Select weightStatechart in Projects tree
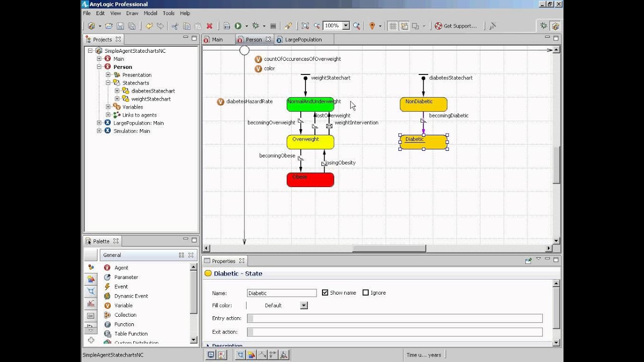 coord(151,99)
